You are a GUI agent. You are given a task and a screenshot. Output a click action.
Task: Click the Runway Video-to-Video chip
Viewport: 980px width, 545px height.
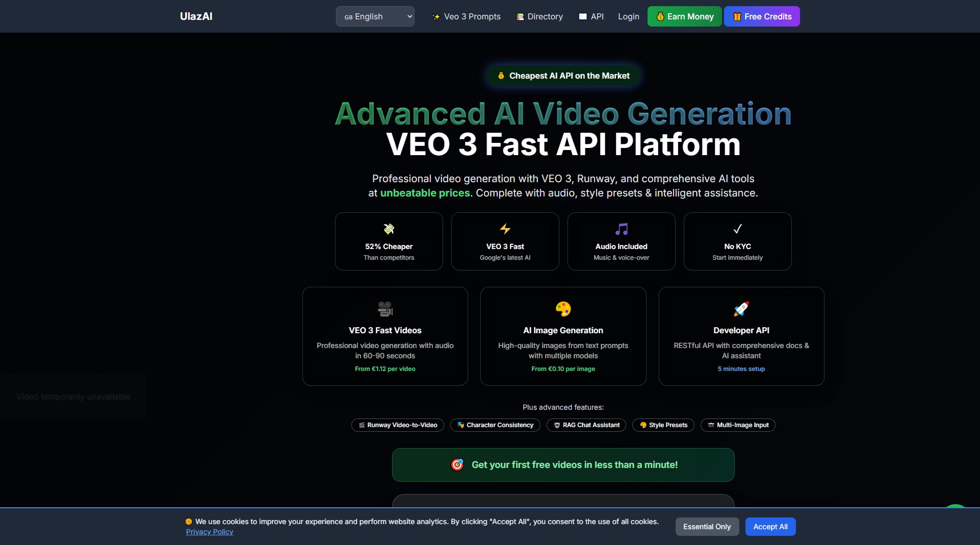pyautogui.click(x=398, y=425)
